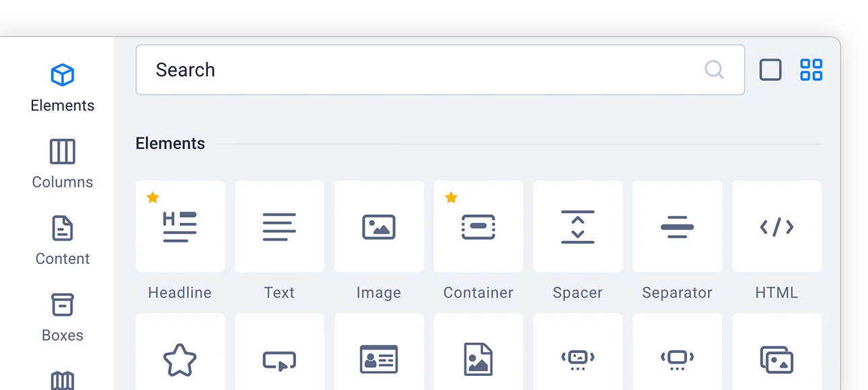Viewport: 868px width, 390px height.
Task: Choose the Image element
Action: tap(379, 226)
